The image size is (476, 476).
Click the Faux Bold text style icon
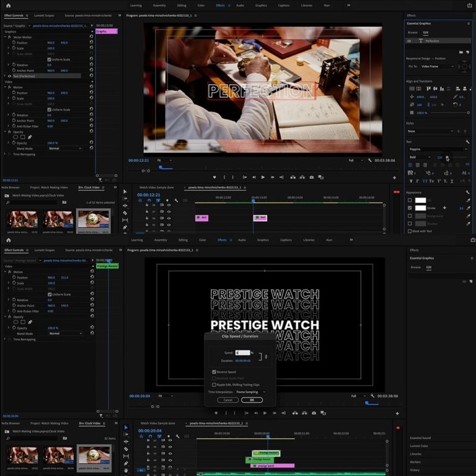[411, 181]
